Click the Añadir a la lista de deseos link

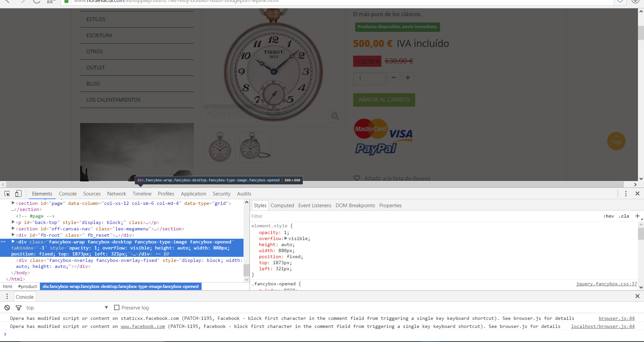tap(397, 178)
